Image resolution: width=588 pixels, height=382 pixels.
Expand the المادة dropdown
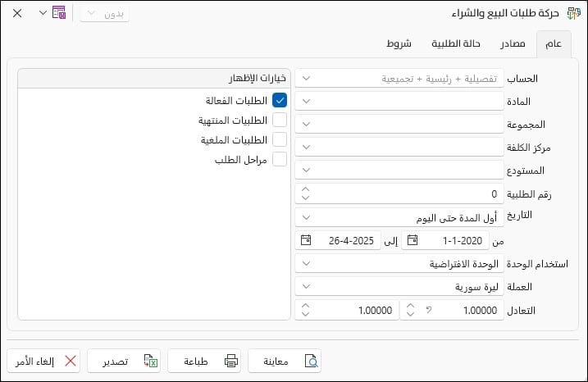pyautogui.click(x=306, y=101)
